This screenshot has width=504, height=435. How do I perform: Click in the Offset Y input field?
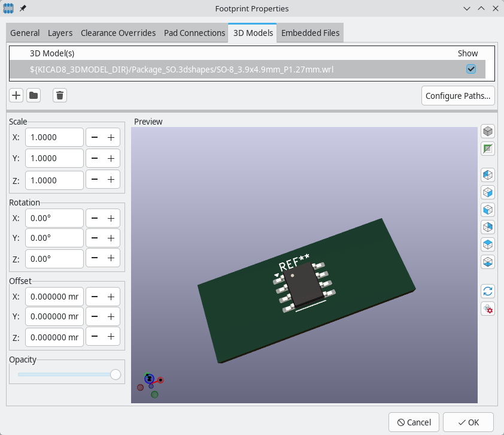(54, 316)
